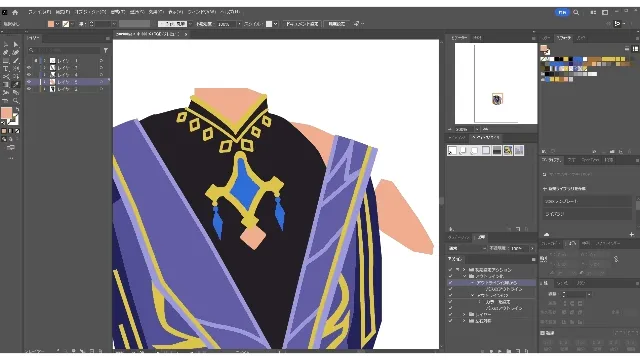Uncheck the highlighted action's checkmark
640x360 pixels.
coord(450,282)
